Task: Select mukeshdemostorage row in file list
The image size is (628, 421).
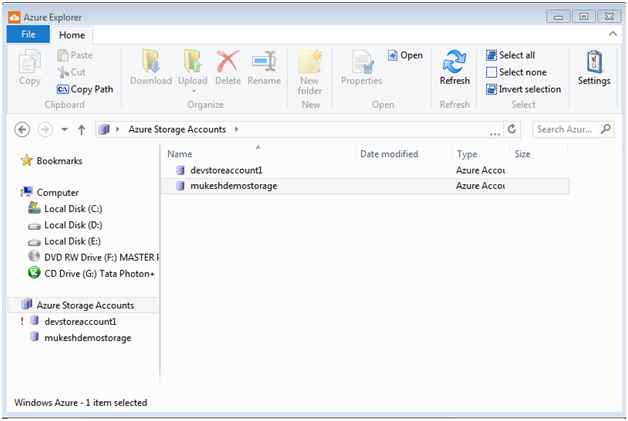Action: pos(365,186)
